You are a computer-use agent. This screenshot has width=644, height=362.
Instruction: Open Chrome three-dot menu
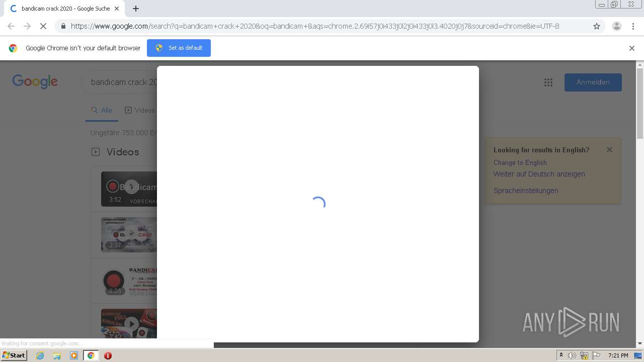[x=633, y=26]
